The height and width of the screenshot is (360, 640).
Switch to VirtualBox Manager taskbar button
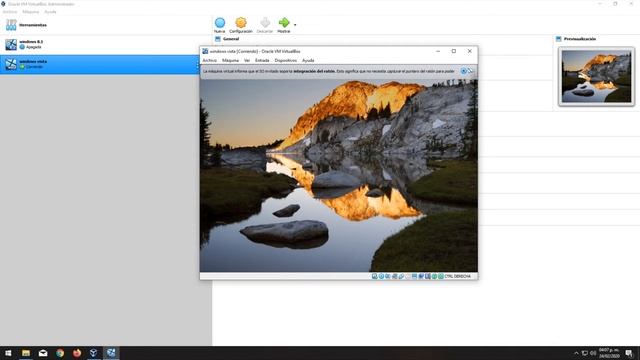[x=93, y=353]
